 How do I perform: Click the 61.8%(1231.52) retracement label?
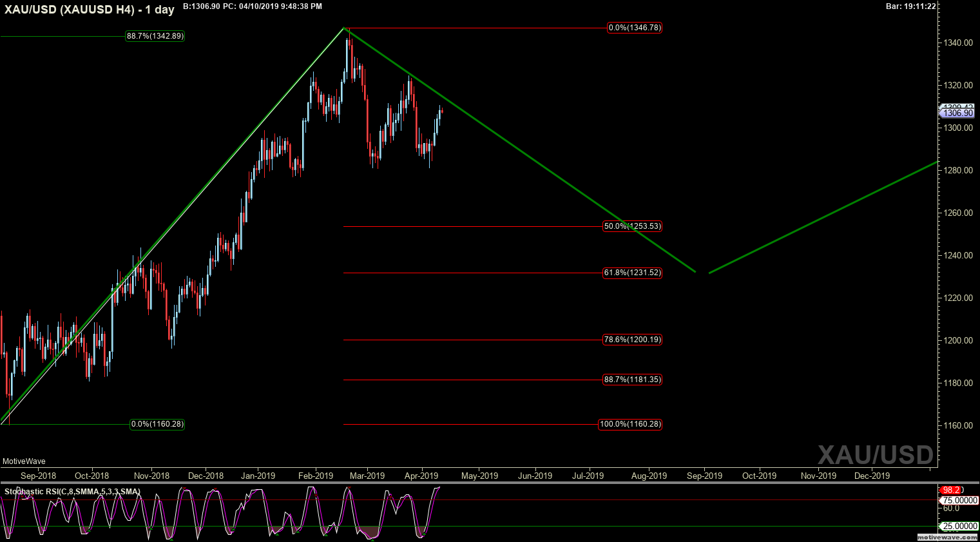click(632, 273)
